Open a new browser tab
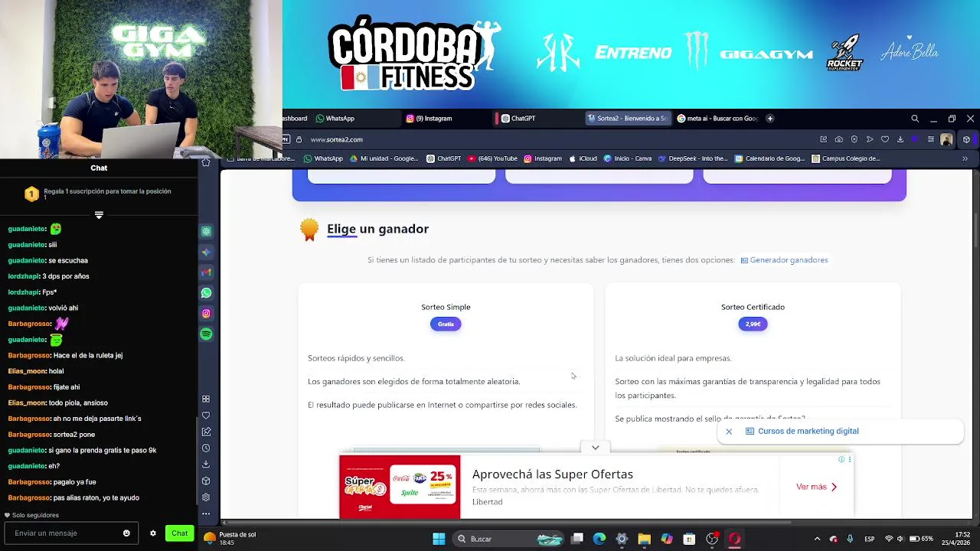This screenshot has height=551, width=980. coord(770,119)
